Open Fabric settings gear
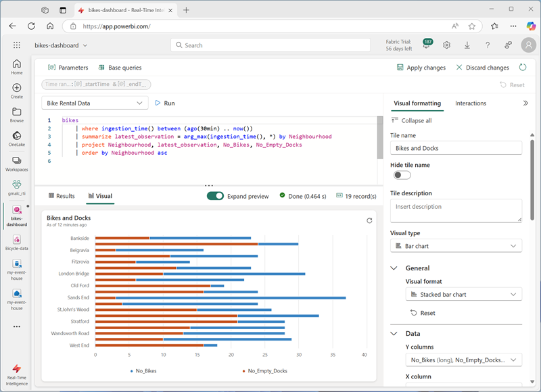541x392 pixels. [446, 45]
